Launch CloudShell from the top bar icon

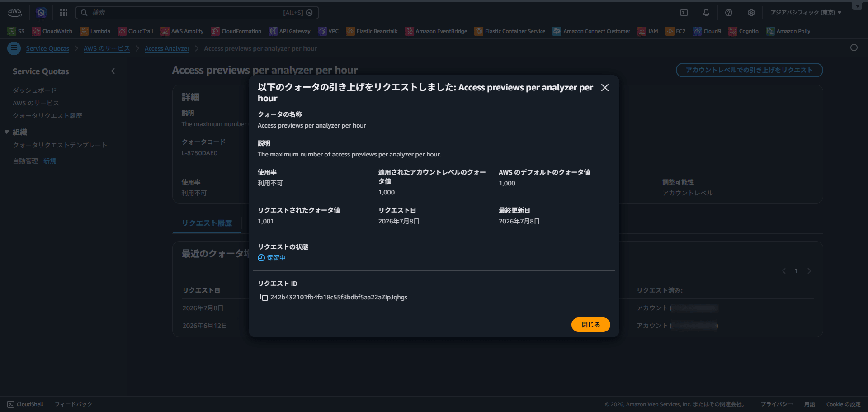coord(684,13)
